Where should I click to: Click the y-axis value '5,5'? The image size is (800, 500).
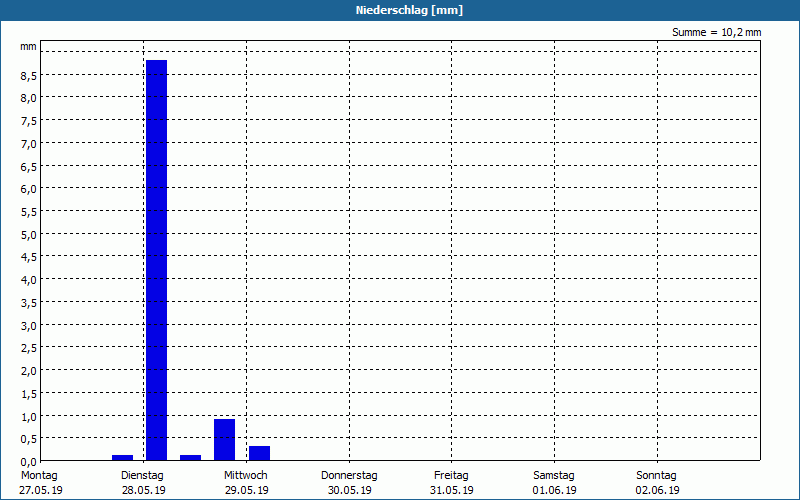point(29,212)
